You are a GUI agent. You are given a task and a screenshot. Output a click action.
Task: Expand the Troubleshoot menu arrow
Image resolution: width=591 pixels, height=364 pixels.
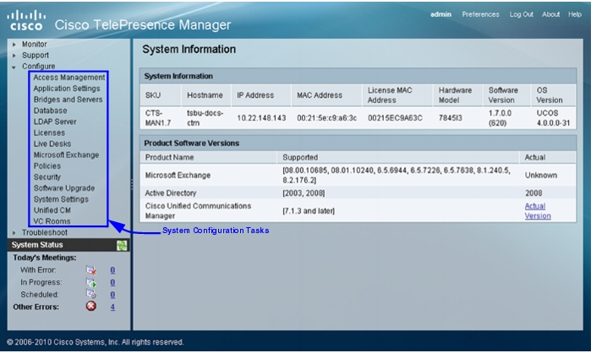14,232
